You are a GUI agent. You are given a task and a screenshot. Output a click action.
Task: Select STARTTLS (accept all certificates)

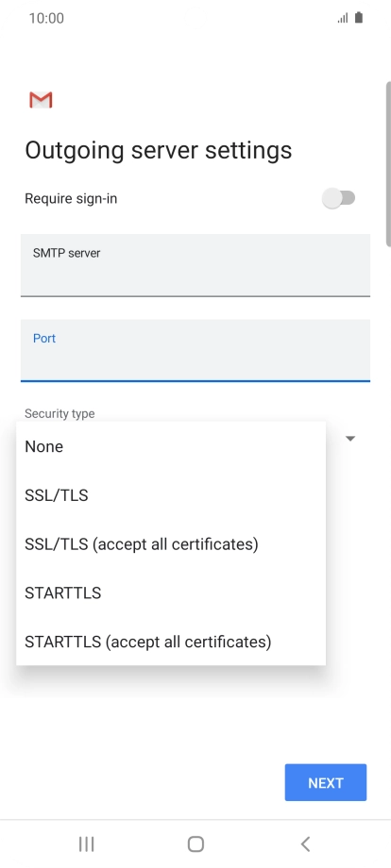[171, 641]
